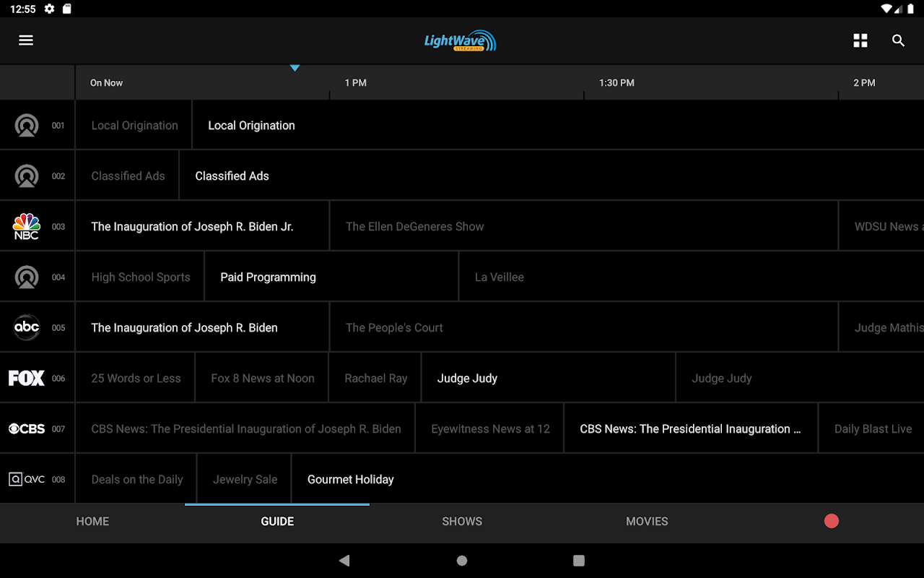Select Paid Programming listing

click(x=331, y=277)
